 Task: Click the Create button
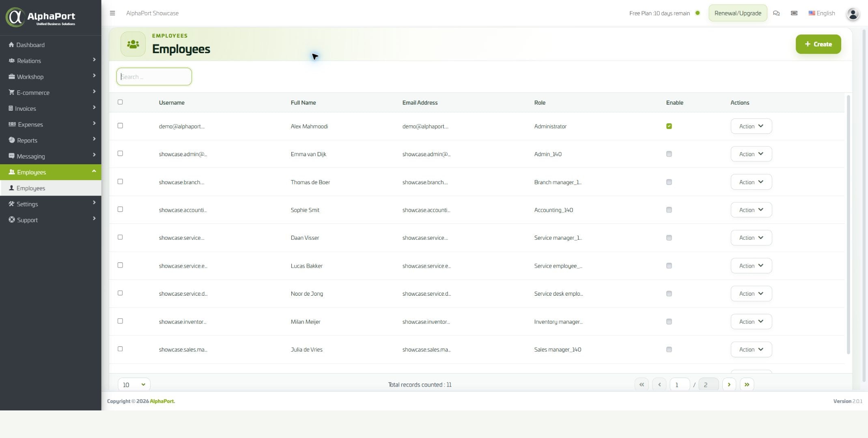pyautogui.click(x=818, y=44)
